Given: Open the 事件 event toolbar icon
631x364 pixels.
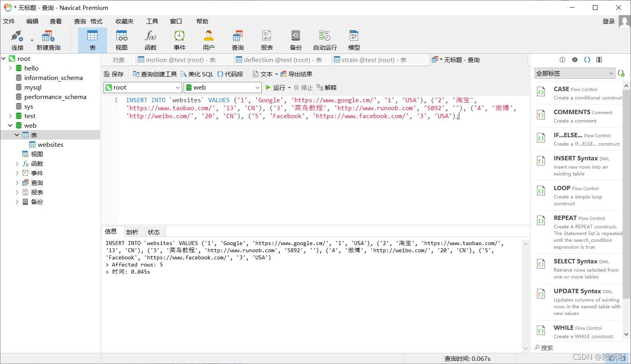Looking at the screenshot, I should 180,40.
